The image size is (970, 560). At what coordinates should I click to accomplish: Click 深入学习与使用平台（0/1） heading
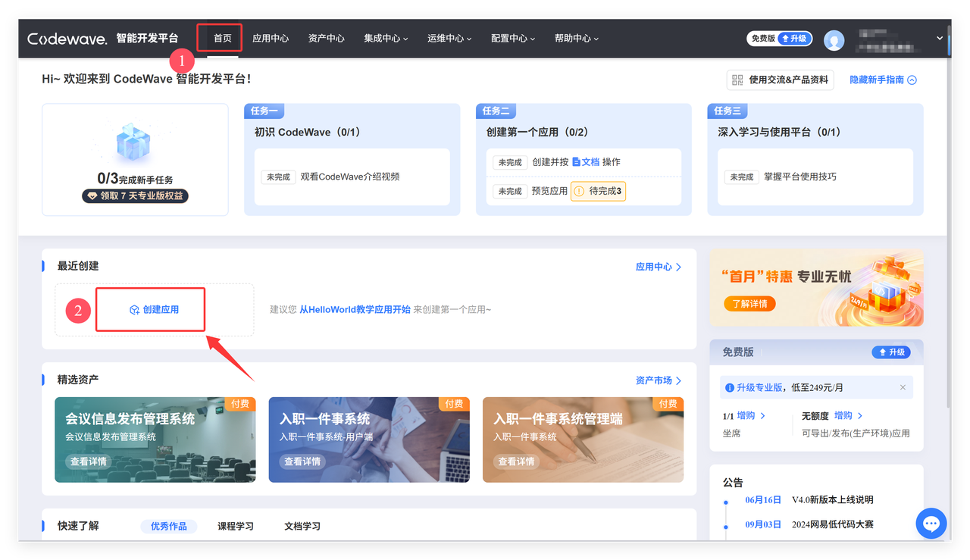[x=781, y=132]
